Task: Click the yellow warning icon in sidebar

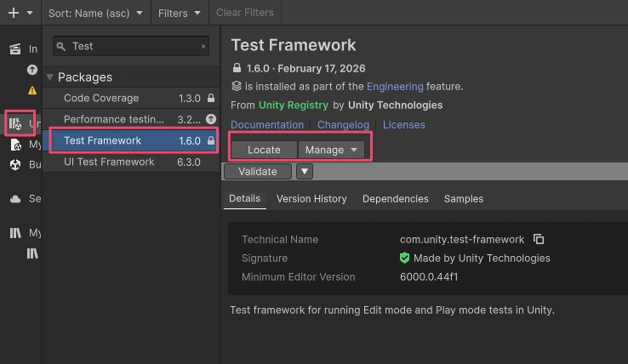Action: (x=32, y=90)
